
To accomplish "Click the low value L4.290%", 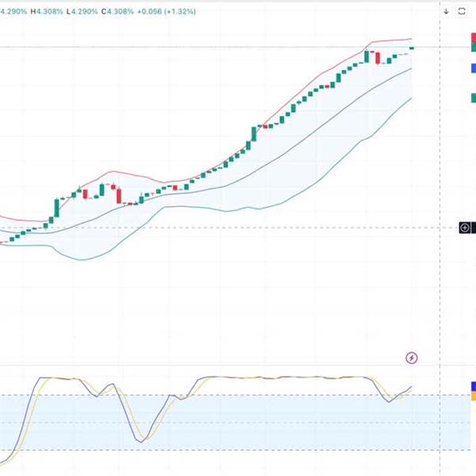I will point(82,12).
